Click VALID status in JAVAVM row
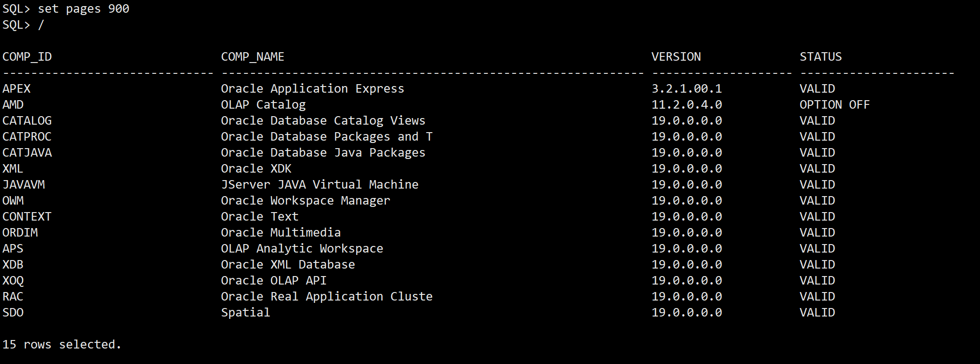 [x=817, y=185]
